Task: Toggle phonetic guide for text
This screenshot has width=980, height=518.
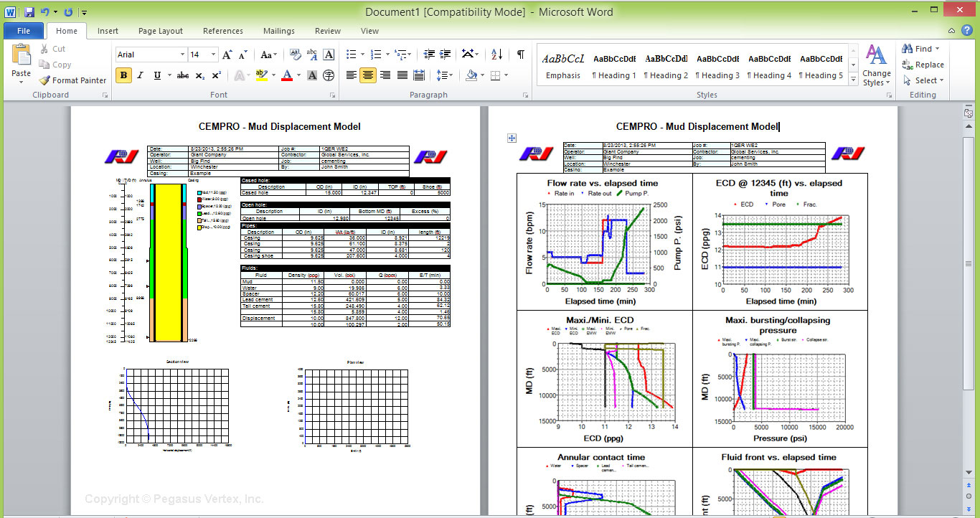Action: click(312, 55)
